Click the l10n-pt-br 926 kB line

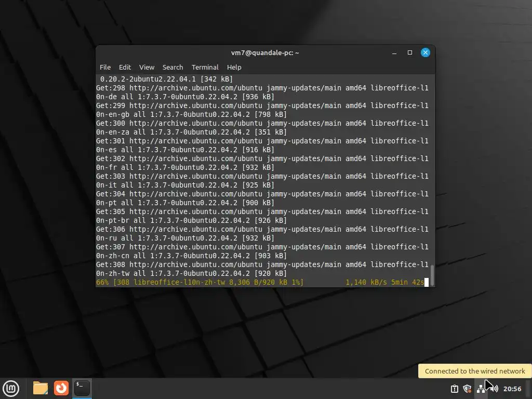click(191, 220)
